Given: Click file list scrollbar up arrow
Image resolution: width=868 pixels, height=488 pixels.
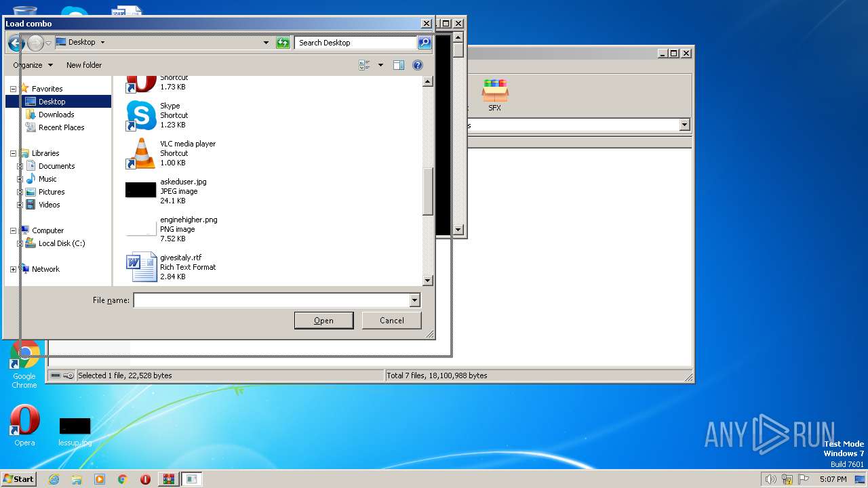Looking at the screenshot, I should (x=428, y=81).
